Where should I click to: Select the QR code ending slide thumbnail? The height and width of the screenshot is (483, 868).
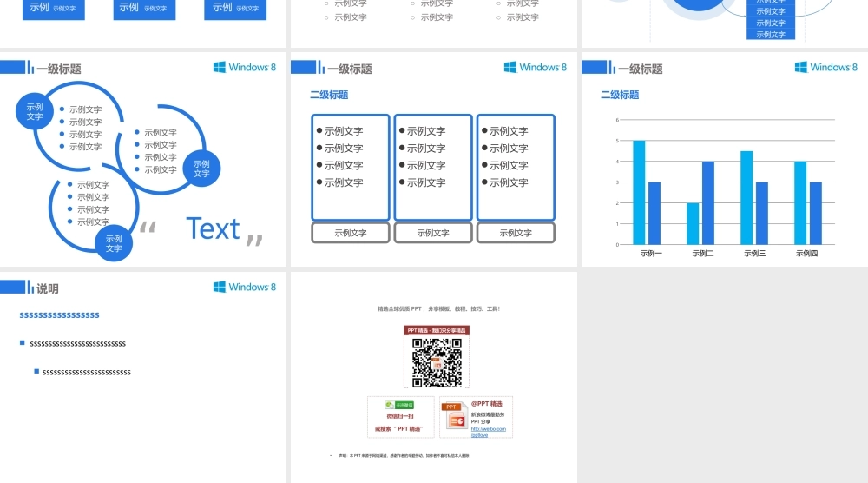click(x=433, y=377)
